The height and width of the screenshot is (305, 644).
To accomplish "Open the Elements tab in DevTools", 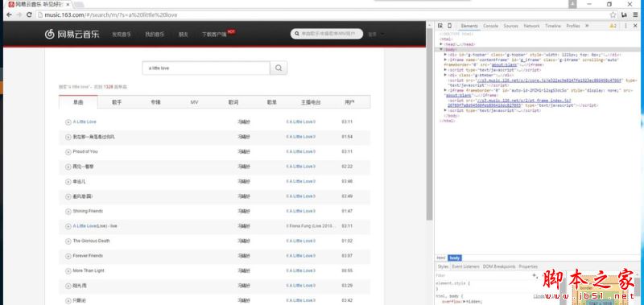I will pos(469,26).
